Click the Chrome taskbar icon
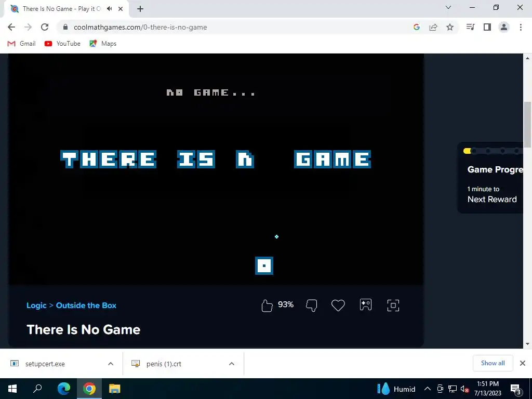This screenshot has height=399, width=532. click(89, 389)
